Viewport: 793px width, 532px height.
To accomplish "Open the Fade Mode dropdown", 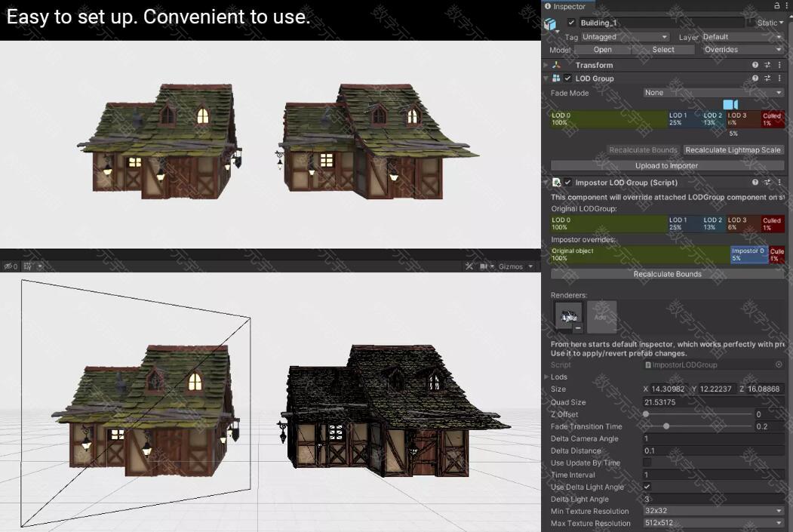I will (x=713, y=93).
